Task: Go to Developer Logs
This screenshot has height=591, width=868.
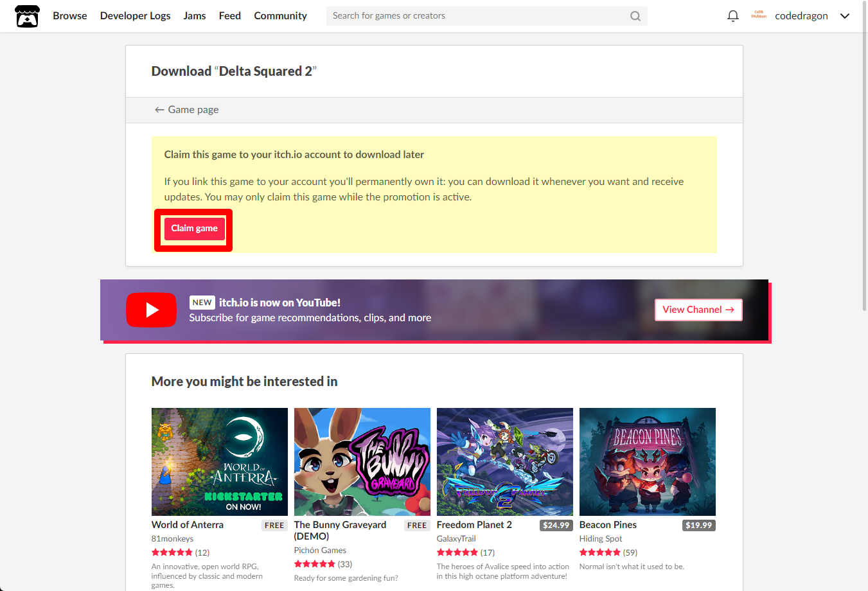Action: pos(135,15)
